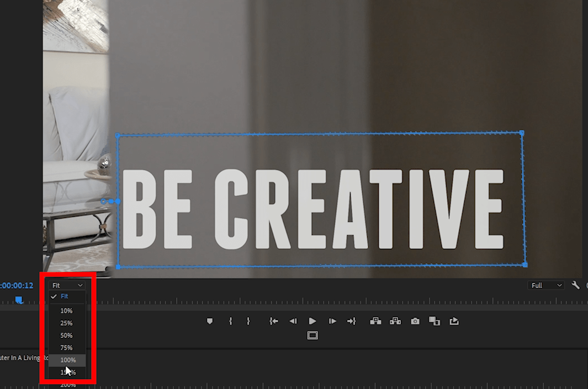Click the Go to In Point button
The width and height of the screenshot is (588, 389).
coord(274,321)
